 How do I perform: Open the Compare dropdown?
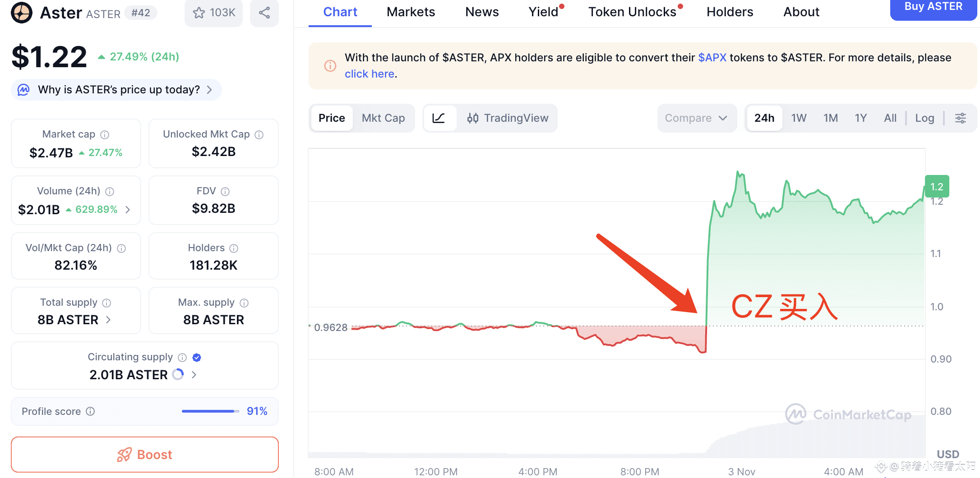pos(696,118)
